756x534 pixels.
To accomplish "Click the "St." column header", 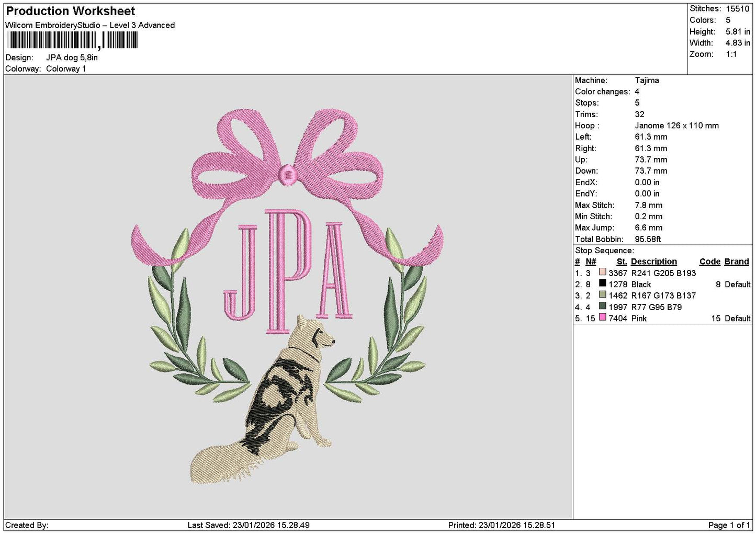I will click(x=622, y=262).
